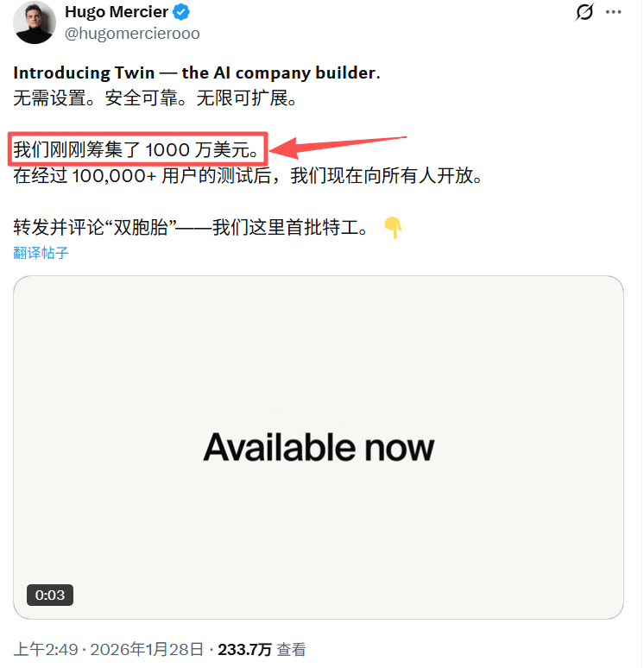Click the highlighted 1000 万美元 sentence
This screenshot has height=668, width=644.
pos(136,150)
